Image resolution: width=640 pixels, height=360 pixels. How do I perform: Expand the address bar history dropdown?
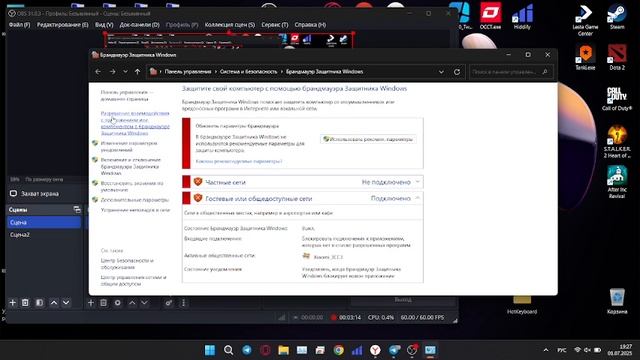coord(441,72)
